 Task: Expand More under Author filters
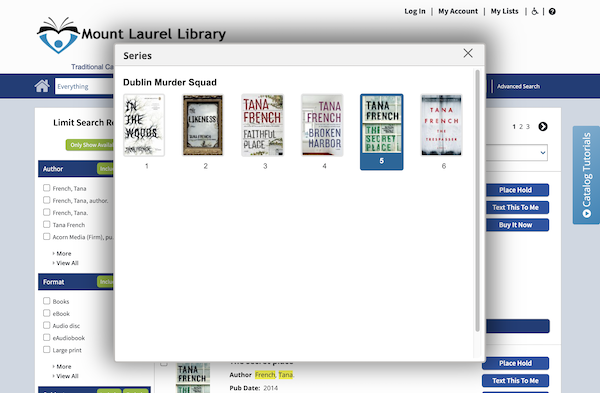point(62,253)
